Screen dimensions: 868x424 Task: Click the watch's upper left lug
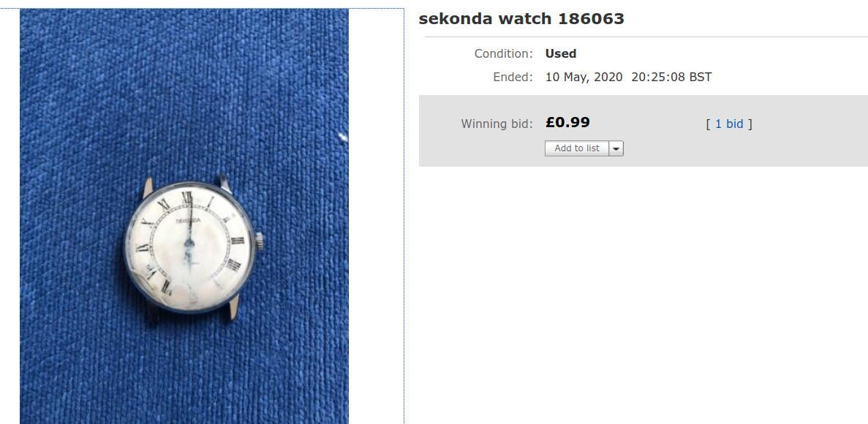[147, 188]
